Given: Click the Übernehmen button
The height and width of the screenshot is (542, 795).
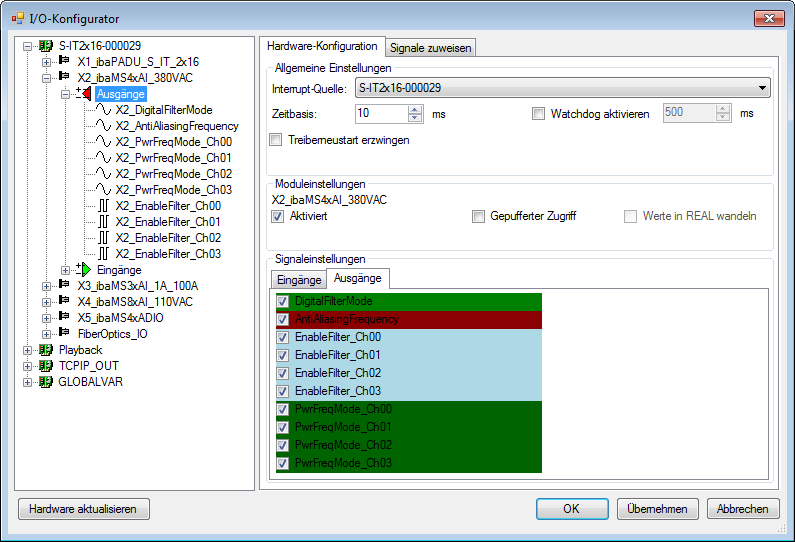Looking at the screenshot, I should 657,509.
